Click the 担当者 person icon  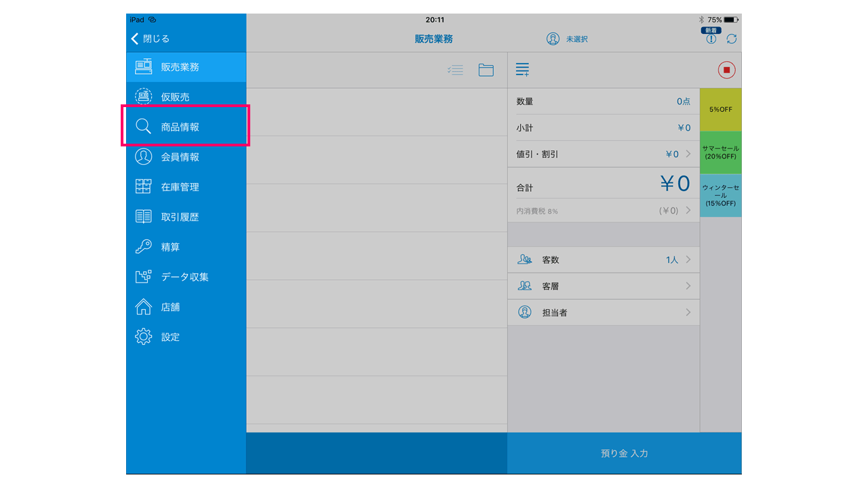click(524, 312)
